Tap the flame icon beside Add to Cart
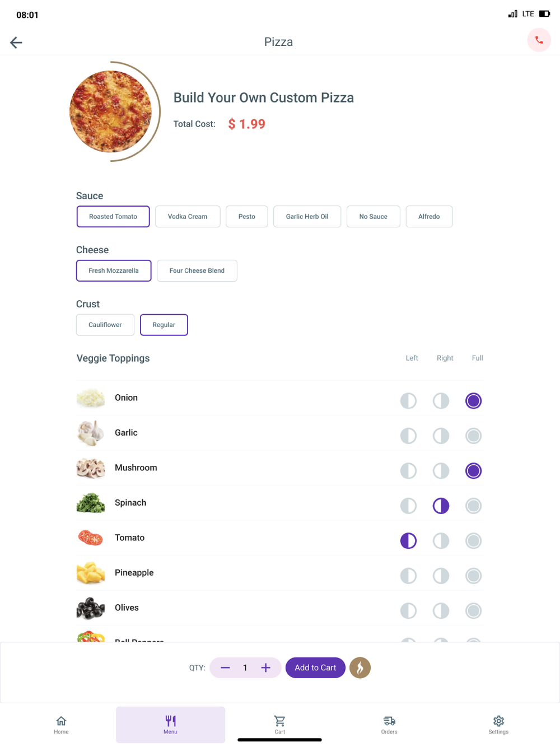This screenshot has height=747, width=560. click(x=360, y=667)
